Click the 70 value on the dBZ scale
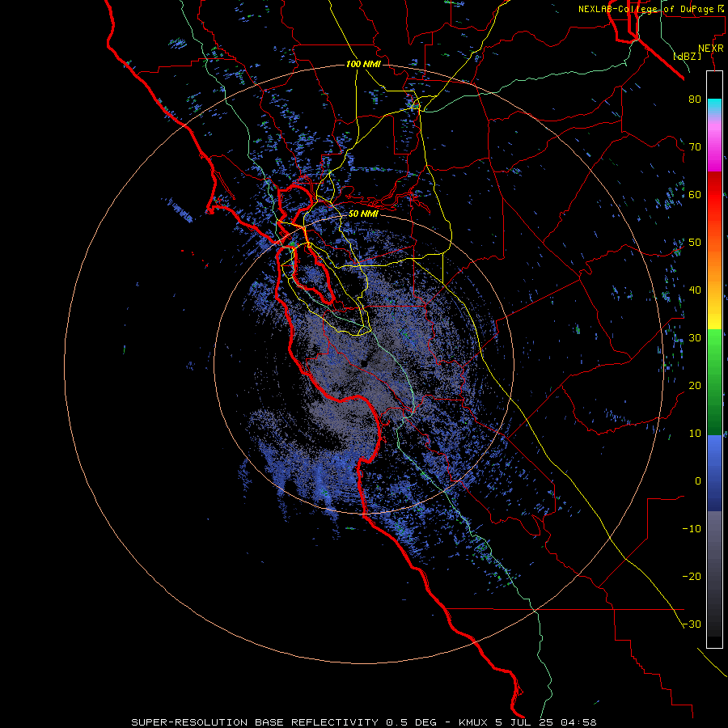 695,147
